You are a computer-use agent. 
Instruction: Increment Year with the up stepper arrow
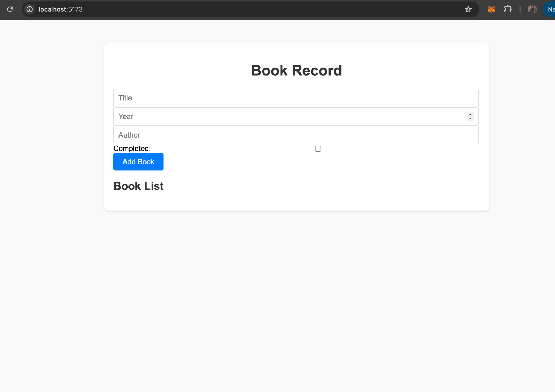(470, 115)
